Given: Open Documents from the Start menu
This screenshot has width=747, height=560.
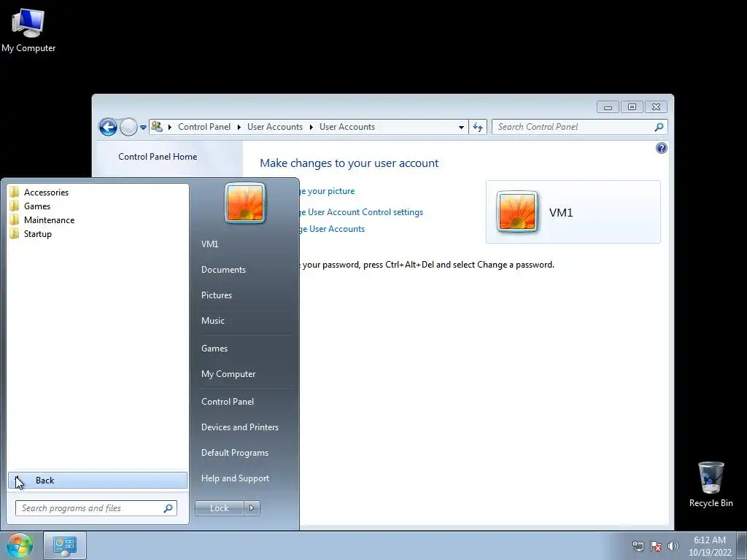Looking at the screenshot, I should (x=223, y=270).
